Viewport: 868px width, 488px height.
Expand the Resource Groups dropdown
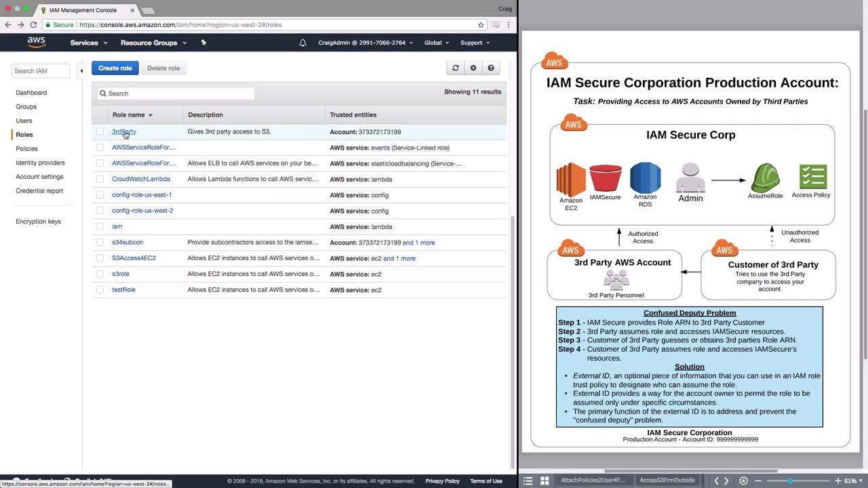pos(153,43)
